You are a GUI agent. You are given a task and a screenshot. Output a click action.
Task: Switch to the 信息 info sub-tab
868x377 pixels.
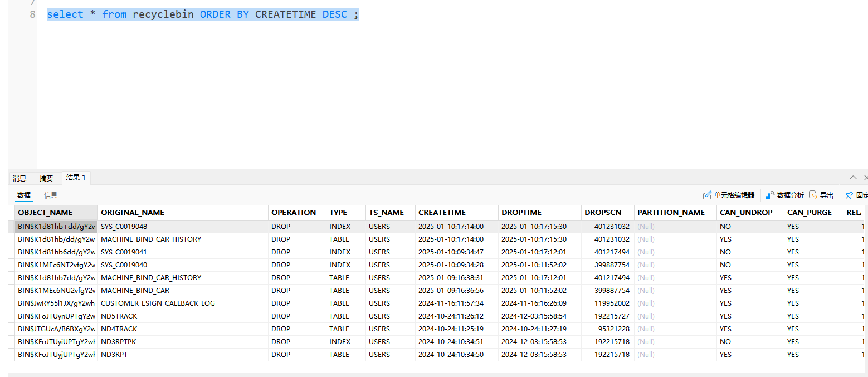(x=51, y=195)
